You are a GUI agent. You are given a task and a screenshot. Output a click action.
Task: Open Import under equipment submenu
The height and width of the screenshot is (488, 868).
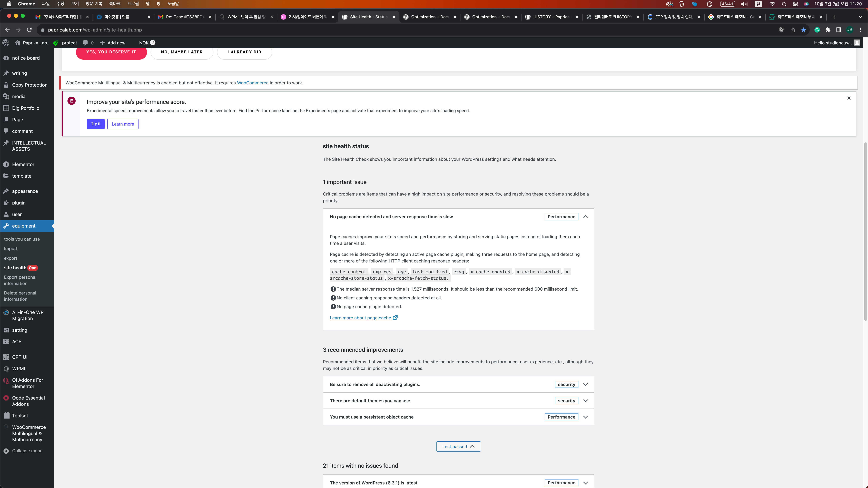tap(11, 249)
